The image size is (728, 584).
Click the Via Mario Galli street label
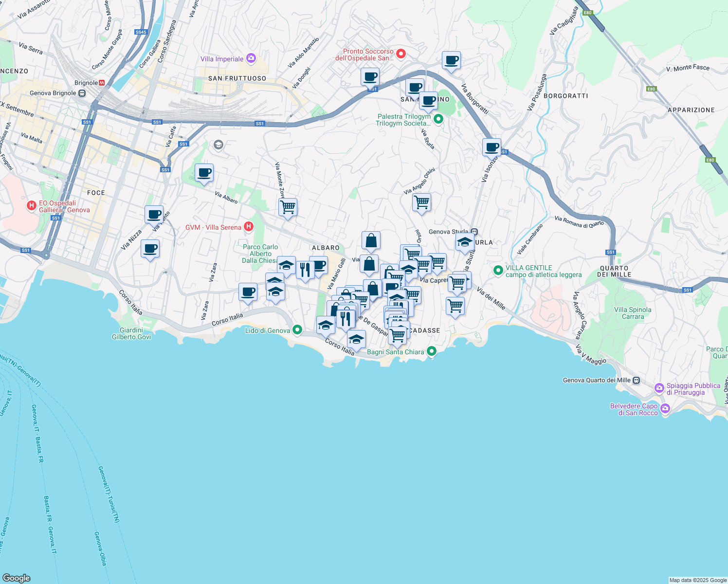coord(336,274)
